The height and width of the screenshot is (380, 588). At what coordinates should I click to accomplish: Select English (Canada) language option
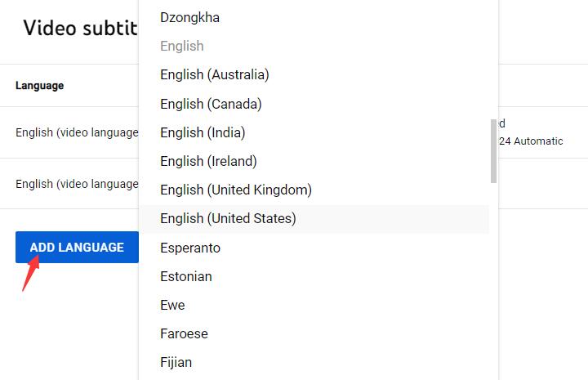pos(211,104)
